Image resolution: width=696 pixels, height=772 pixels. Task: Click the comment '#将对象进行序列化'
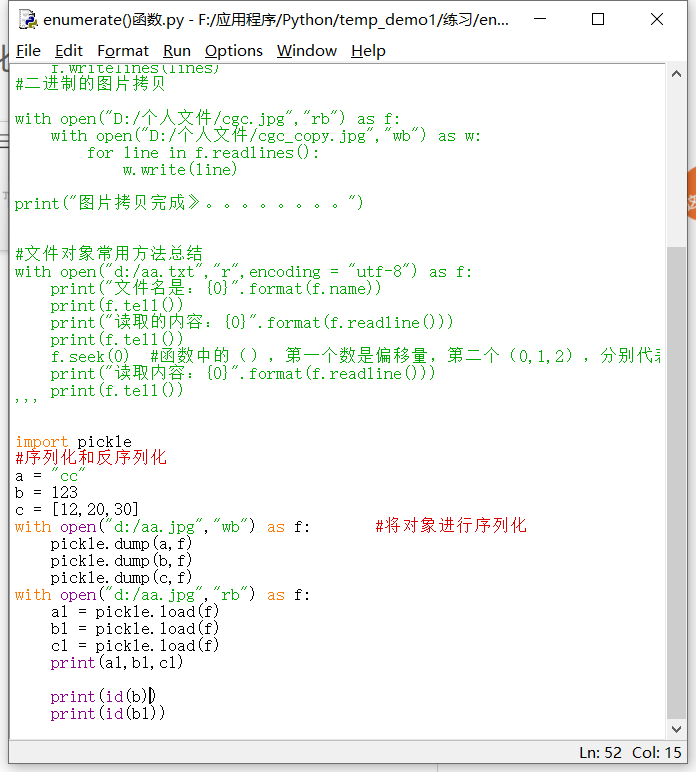click(451, 525)
